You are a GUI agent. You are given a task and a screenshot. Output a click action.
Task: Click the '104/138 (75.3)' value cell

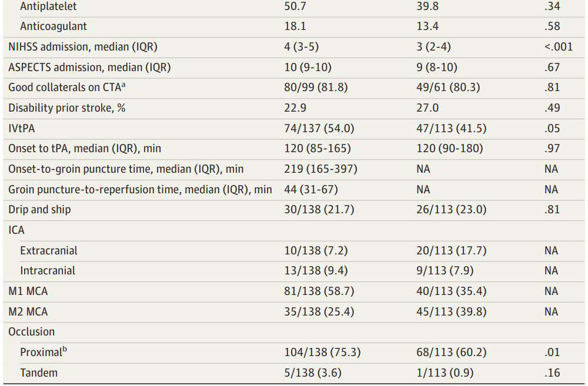pyautogui.click(x=322, y=353)
